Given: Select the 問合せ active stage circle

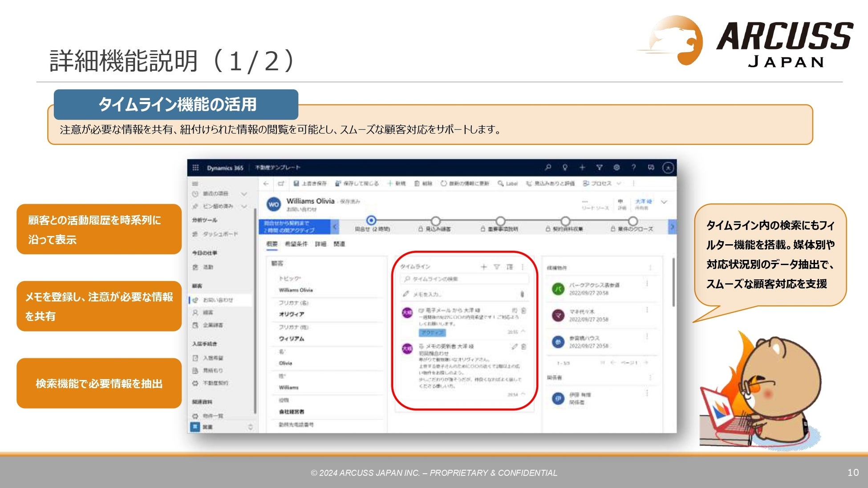Looking at the screenshot, I should [x=371, y=221].
